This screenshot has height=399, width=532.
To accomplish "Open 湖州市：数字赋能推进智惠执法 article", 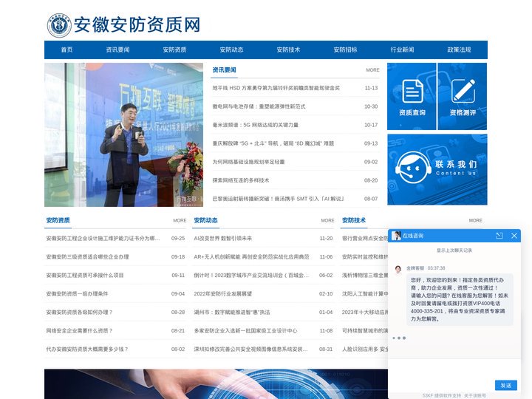I will tap(232, 312).
